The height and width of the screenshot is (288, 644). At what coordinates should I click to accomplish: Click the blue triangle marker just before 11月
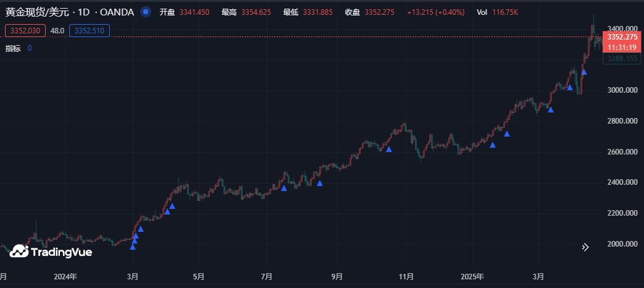coord(389,150)
